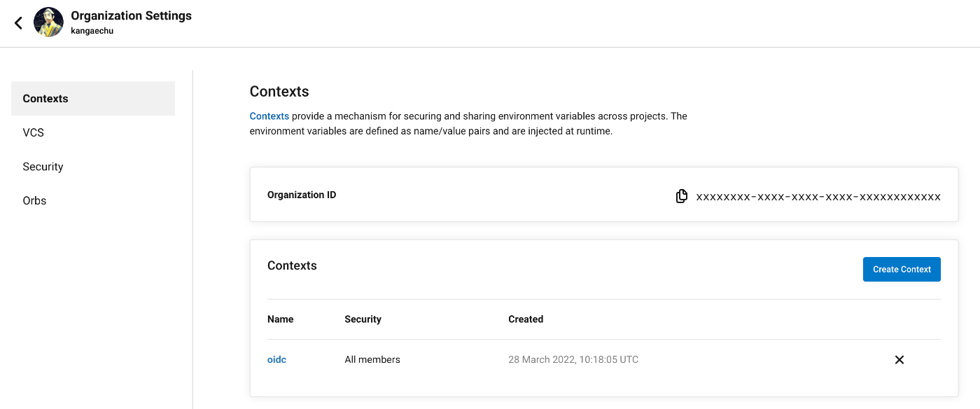Click the Organization Settings page title

(x=131, y=15)
